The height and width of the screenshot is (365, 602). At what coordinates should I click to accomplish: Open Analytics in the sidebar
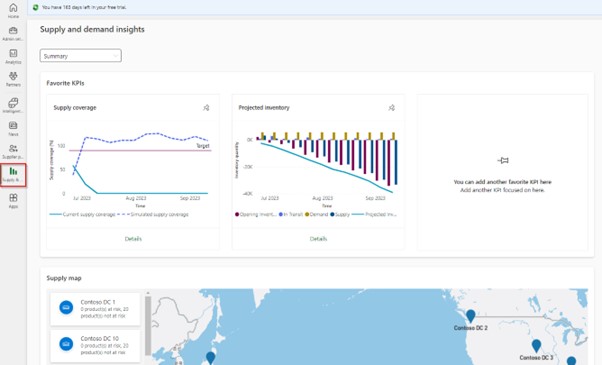click(x=13, y=56)
